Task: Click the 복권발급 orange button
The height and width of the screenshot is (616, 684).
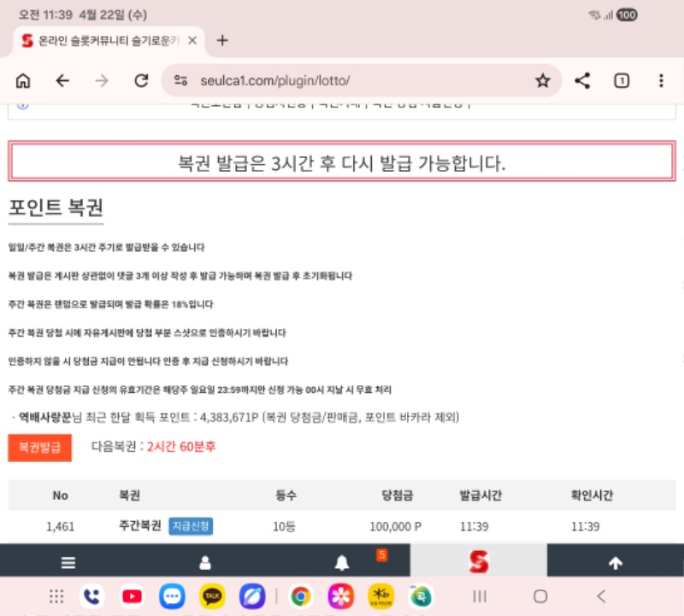Action: (x=40, y=447)
